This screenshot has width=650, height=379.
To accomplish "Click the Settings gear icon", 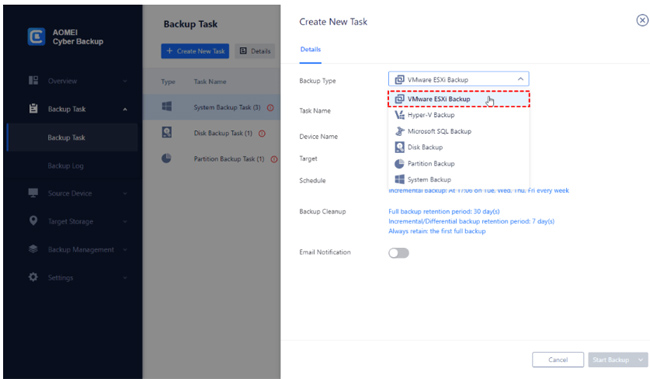I will (x=33, y=277).
